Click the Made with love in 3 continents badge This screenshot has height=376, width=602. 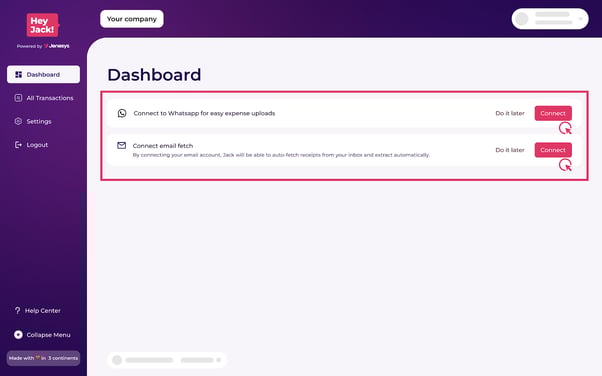(43, 358)
